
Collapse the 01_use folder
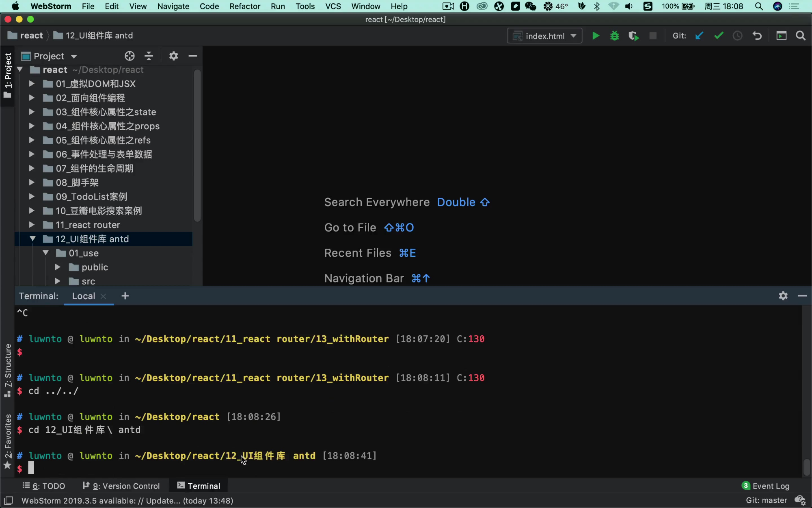(45, 253)
